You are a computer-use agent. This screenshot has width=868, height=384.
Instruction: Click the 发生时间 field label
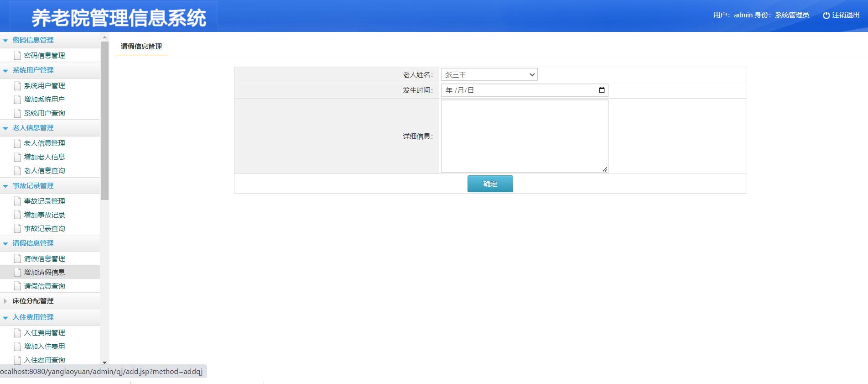pos(418,90)
